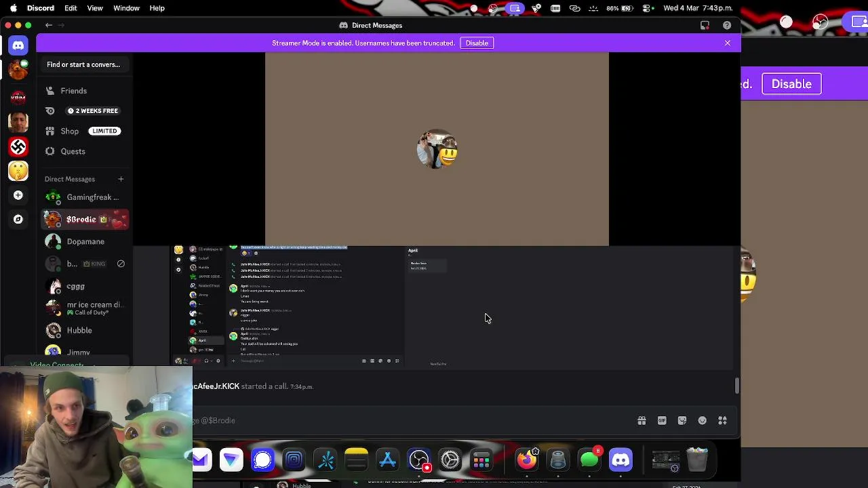This screenshot has height=488, width=868.
Task: Open Firefox from the dock
Action: [x=527, y=460]
